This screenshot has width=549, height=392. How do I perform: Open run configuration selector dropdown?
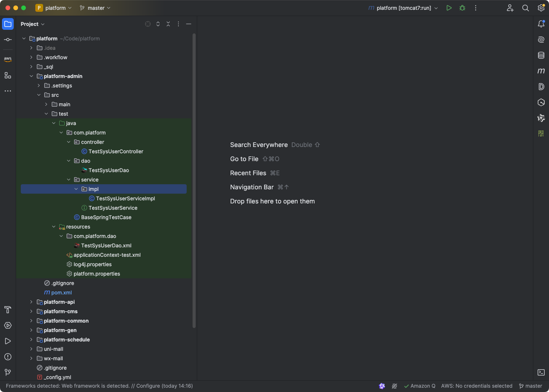coord(403,8)
